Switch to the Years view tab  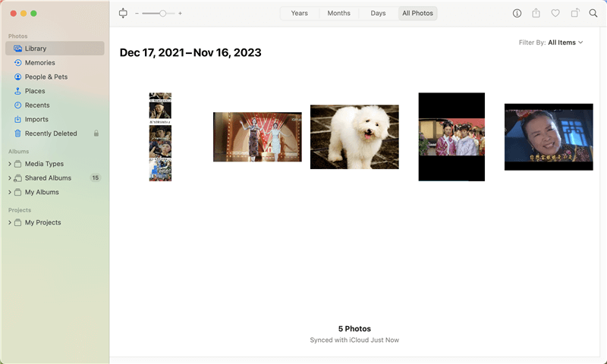point(300,13)
